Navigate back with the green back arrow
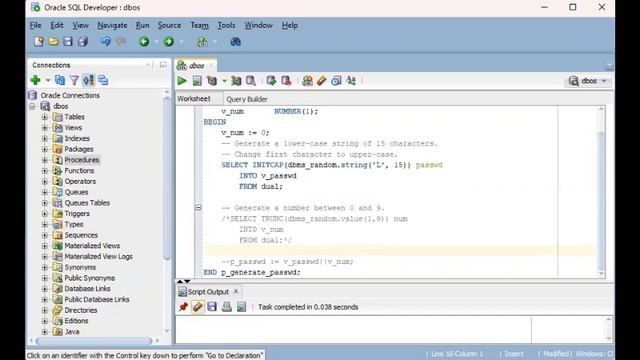 [144, 41]
